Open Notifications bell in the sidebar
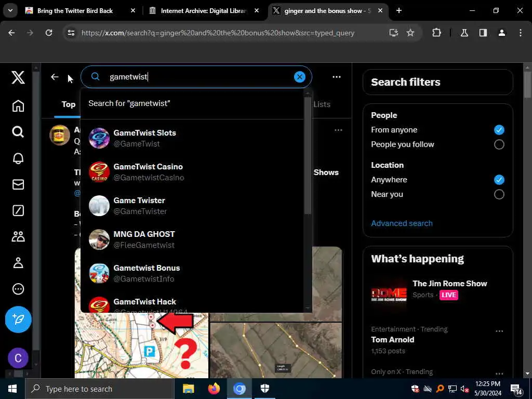Viewport: 532px width, 399px height. click(18, 158)
